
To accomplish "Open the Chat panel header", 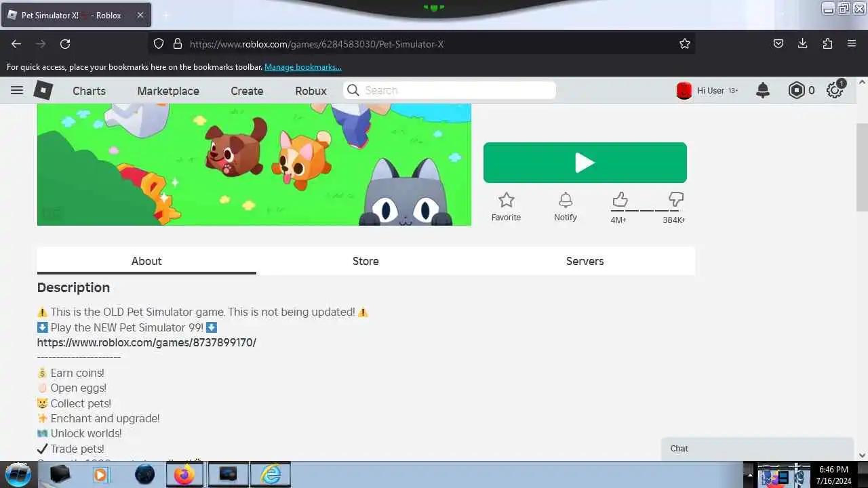I will click(x=757, y=449).
